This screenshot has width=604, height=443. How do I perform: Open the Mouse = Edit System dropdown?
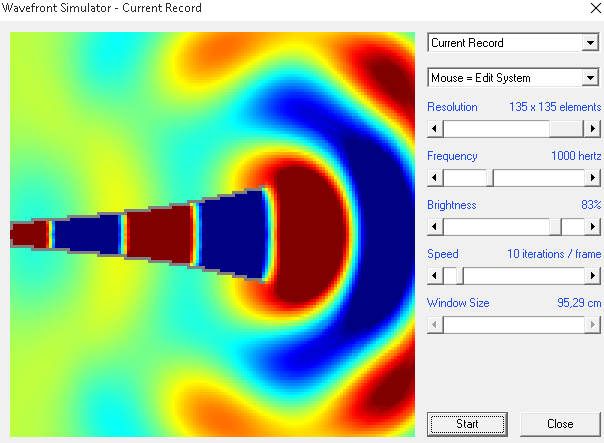513,78
